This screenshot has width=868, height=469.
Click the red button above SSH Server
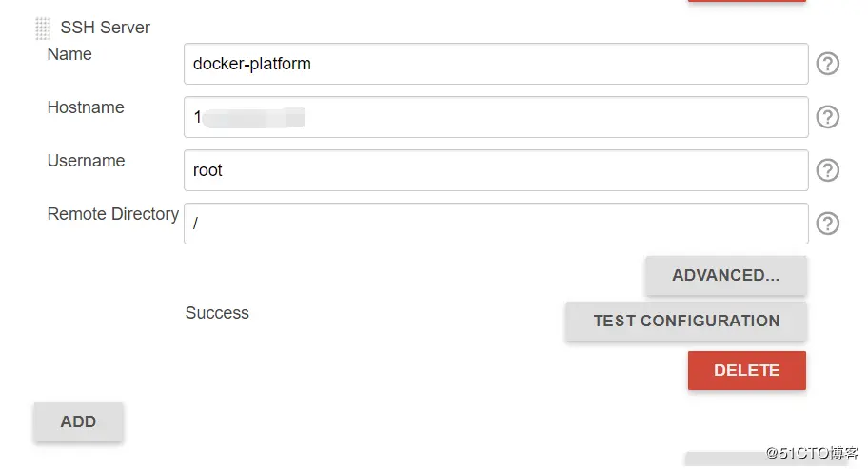746,1
